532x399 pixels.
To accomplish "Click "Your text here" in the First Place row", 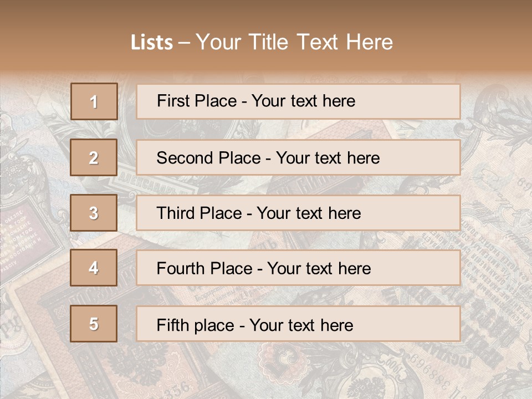I will tap(303, 101).
